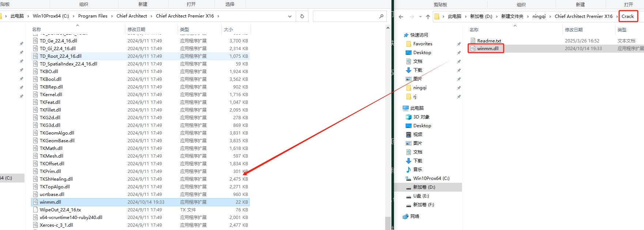Expand chevron after ningqi in right breadcrumb
Screen dimensions: 644x230
pyautogui.click(x=550, y=16)
